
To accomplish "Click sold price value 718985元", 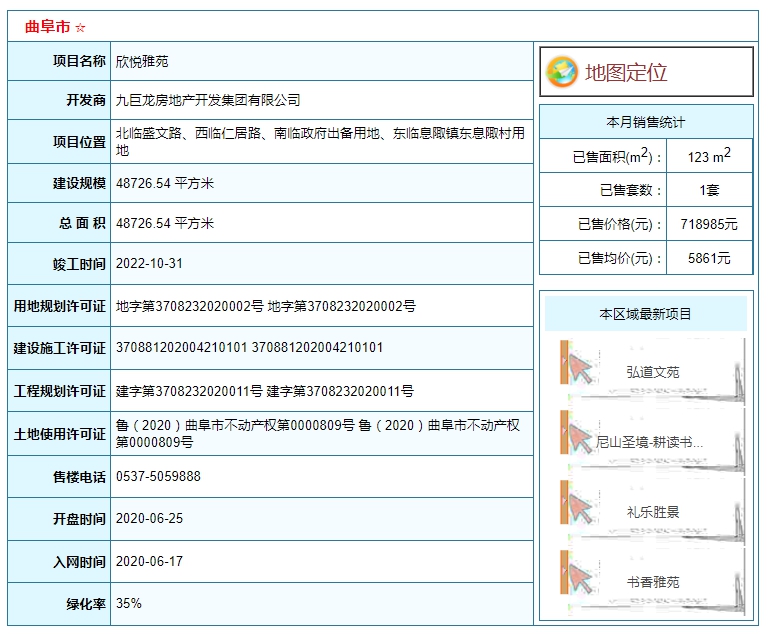I will point(709,224).
